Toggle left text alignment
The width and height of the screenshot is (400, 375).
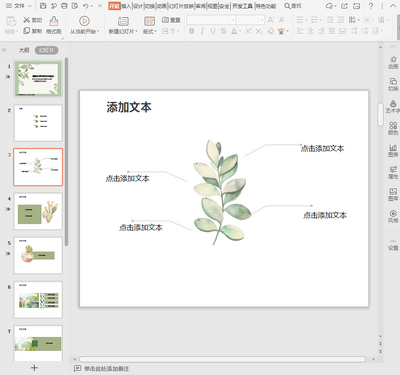tap(300, 31)
